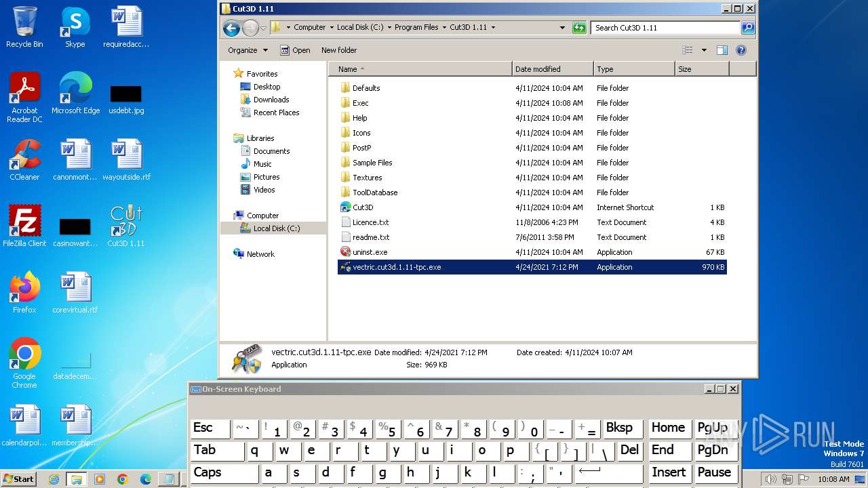Open Explorer help question mark icon
The height and width of the screenshot is (488, 868).
pyautogui.click(x=741, y=50)
